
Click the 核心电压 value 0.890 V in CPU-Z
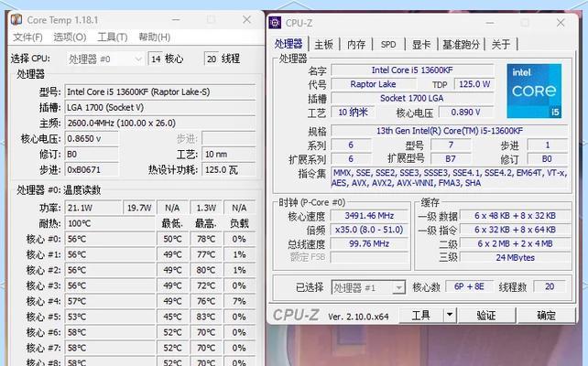coord(466,112)
